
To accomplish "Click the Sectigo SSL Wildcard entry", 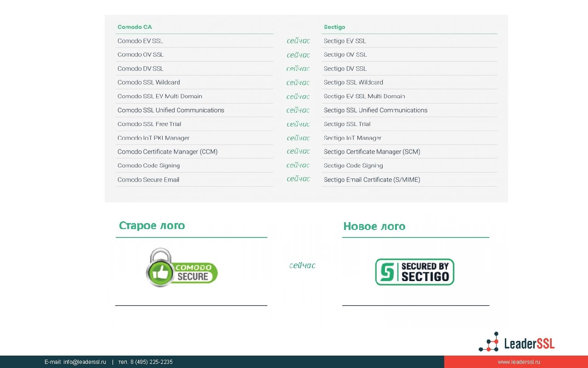I will 353,82.
